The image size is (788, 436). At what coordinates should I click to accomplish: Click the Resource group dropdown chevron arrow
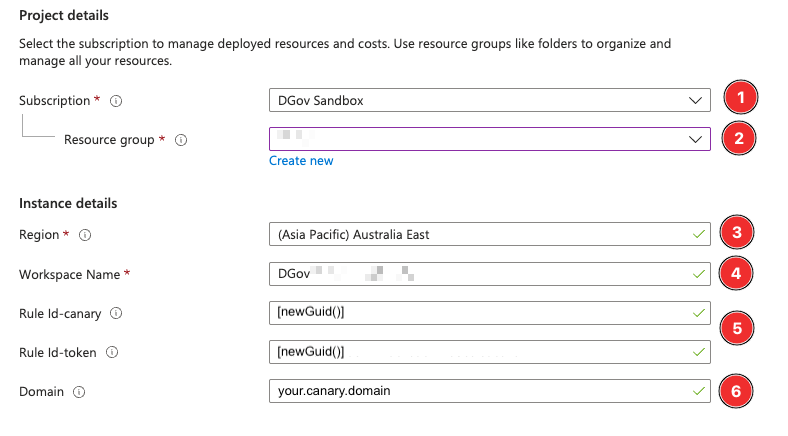click(695, 139)
